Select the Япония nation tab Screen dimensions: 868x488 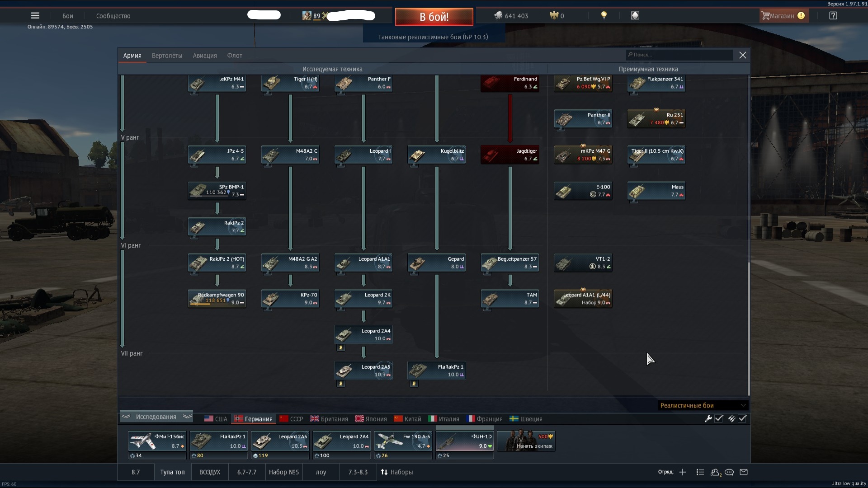tap(371, 419)
